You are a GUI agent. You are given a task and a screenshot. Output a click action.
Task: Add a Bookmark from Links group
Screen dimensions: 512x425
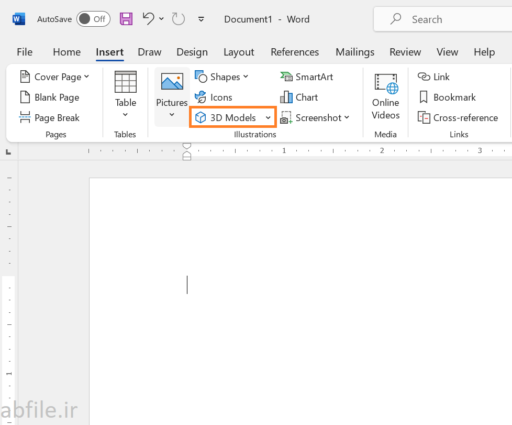pyautogui.click(x=447, y=97)
